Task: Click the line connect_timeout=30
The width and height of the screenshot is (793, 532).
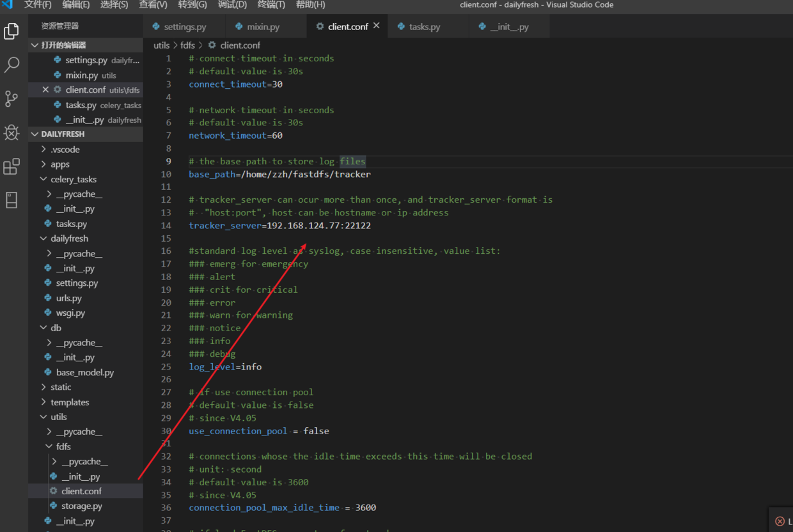Action: (235, 84)
